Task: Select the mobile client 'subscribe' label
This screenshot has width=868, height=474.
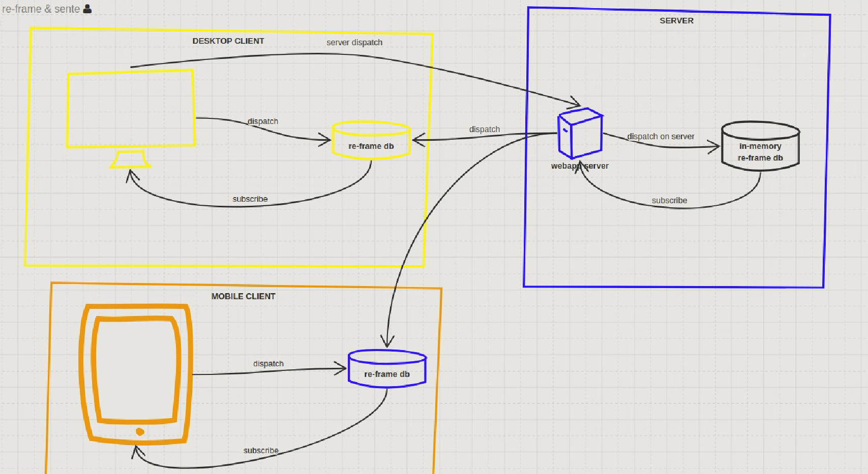Action: (x=261, y=451)
